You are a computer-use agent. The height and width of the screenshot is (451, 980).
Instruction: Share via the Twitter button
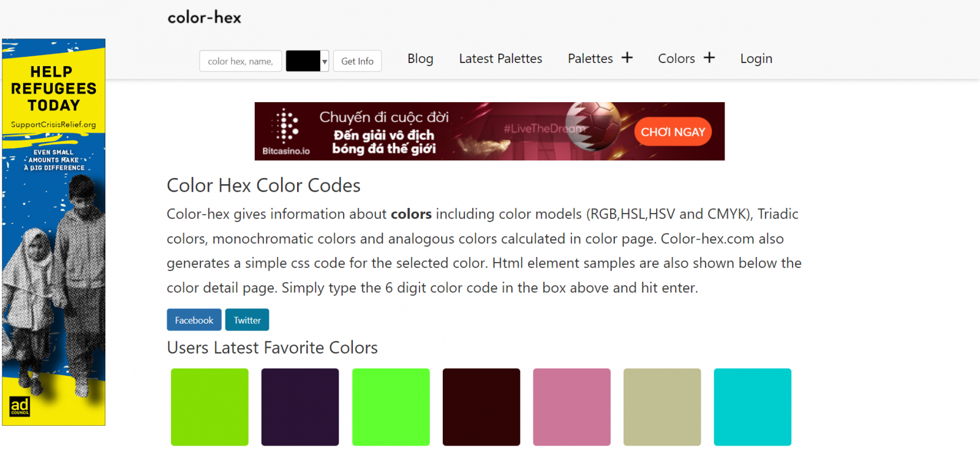pyautogui.click(x=247, y=320)
